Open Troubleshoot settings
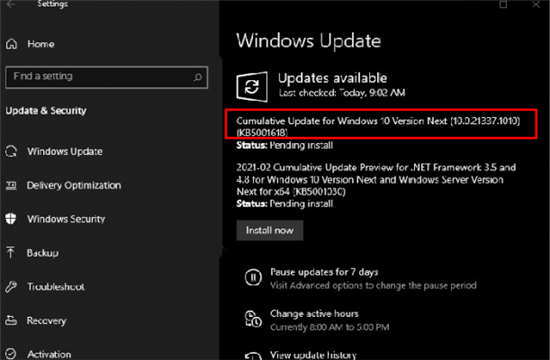This screenshot has height=360, width=550. click(x=56, y=287)
